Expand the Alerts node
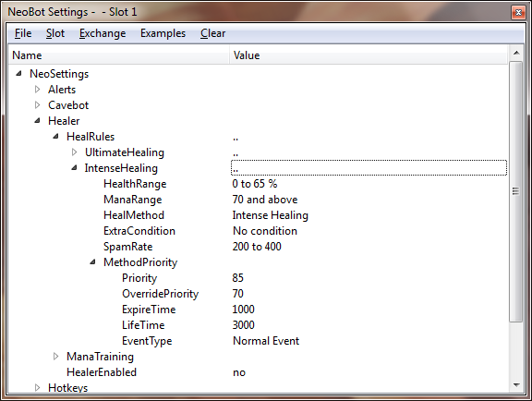Image resolution: width=532 pixels, height=401 pixels. tap(37, 90)
